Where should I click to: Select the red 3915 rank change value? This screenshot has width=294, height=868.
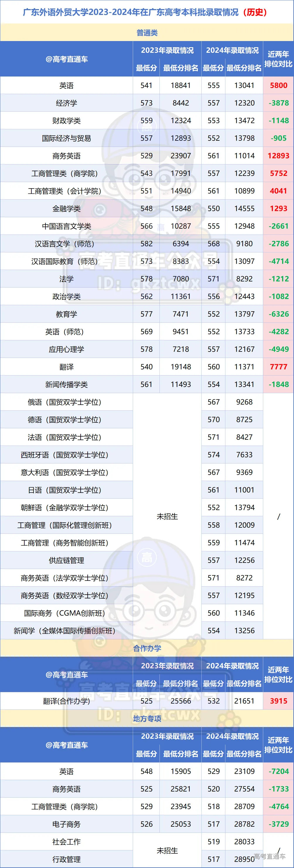pos(278,701)
